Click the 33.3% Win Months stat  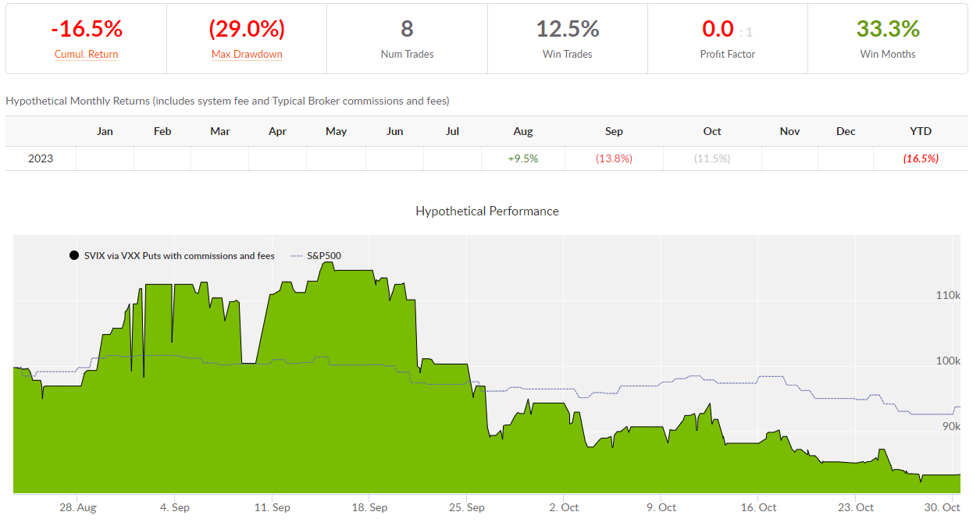888,30
